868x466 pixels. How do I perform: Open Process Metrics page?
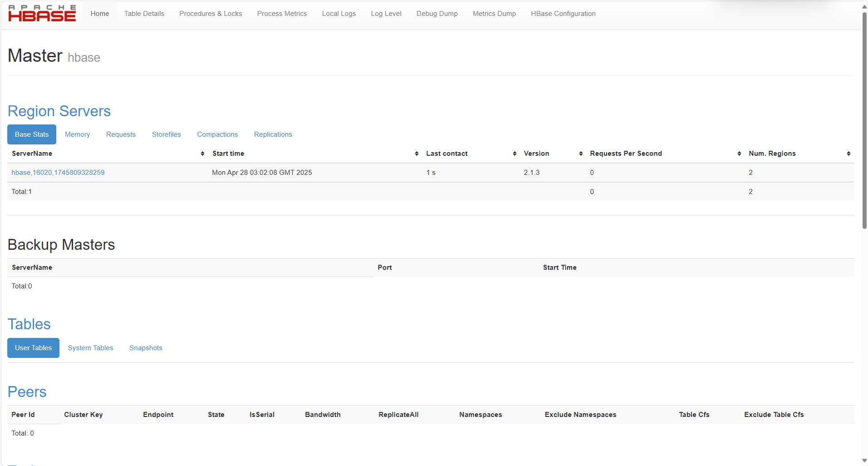(x=282, y=14)
